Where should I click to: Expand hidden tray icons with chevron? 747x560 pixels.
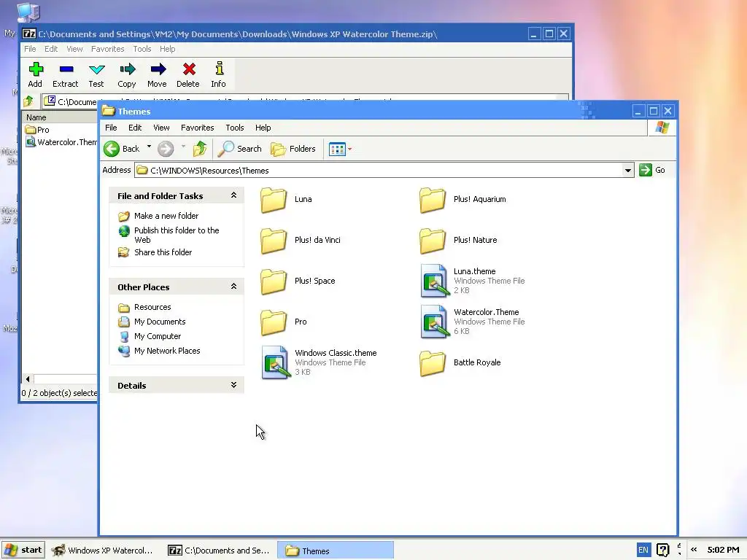(x=694, y=550)
